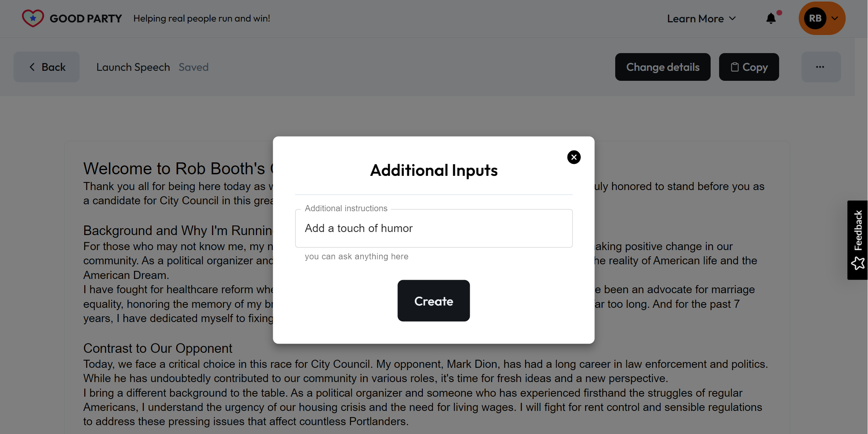
Task: Click the Change details button
Action: click(663, 67)
